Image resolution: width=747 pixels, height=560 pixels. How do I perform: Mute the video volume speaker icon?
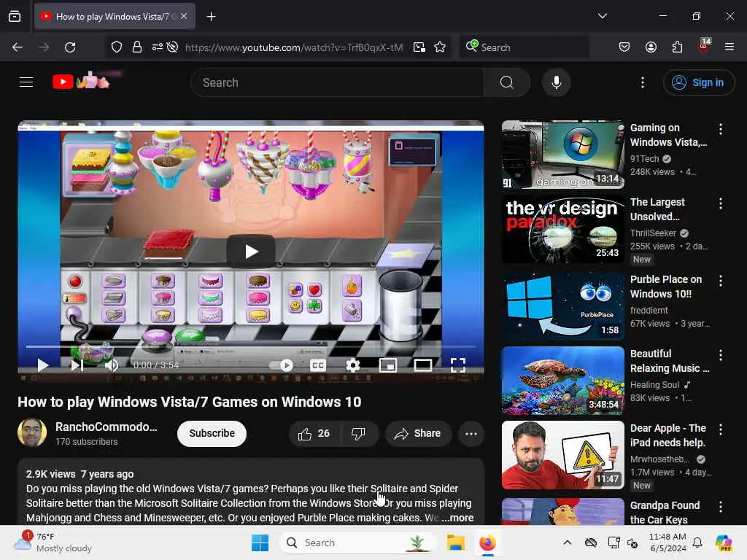point(111,365)
